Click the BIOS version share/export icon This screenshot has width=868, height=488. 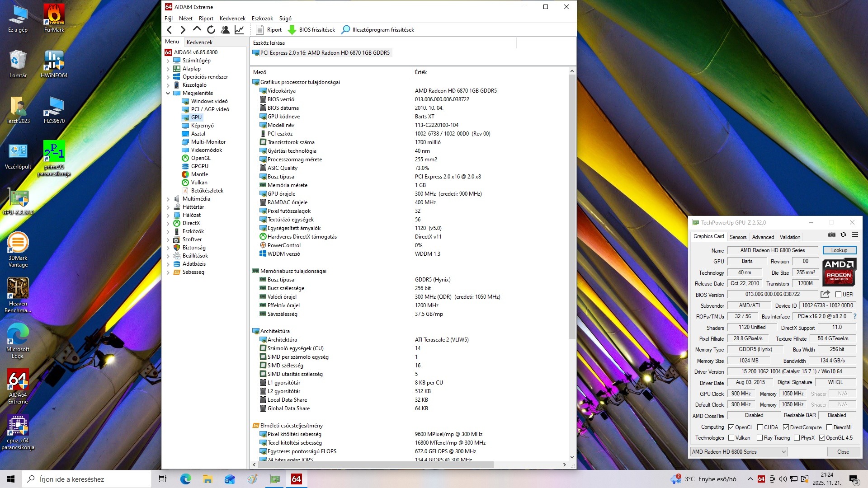point(825,294)
